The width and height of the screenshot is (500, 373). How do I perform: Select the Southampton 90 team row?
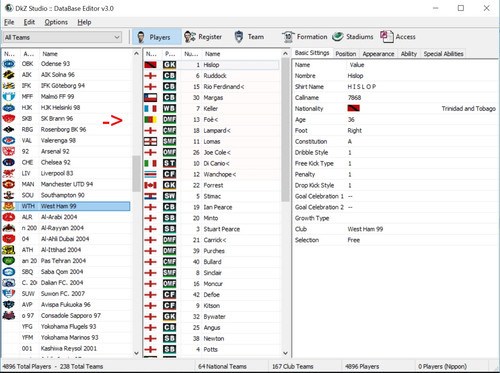[66, 195]
